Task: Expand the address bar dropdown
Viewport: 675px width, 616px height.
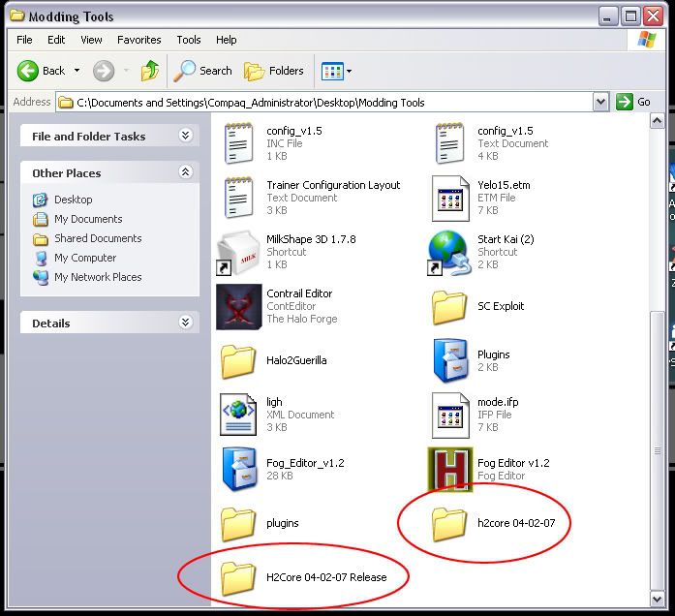Action: pyautogui.click(x=600, y=103)
